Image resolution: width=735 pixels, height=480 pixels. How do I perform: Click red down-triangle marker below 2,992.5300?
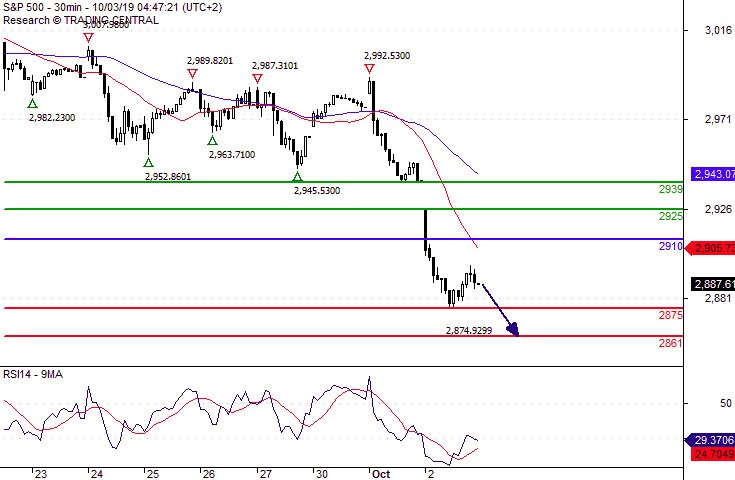[x=369, y=69]
